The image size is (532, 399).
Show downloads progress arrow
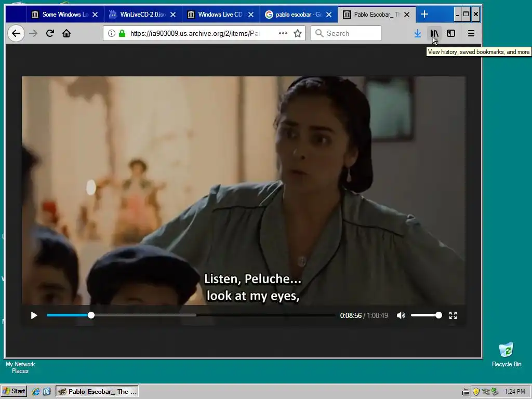[x=417, y=33]
